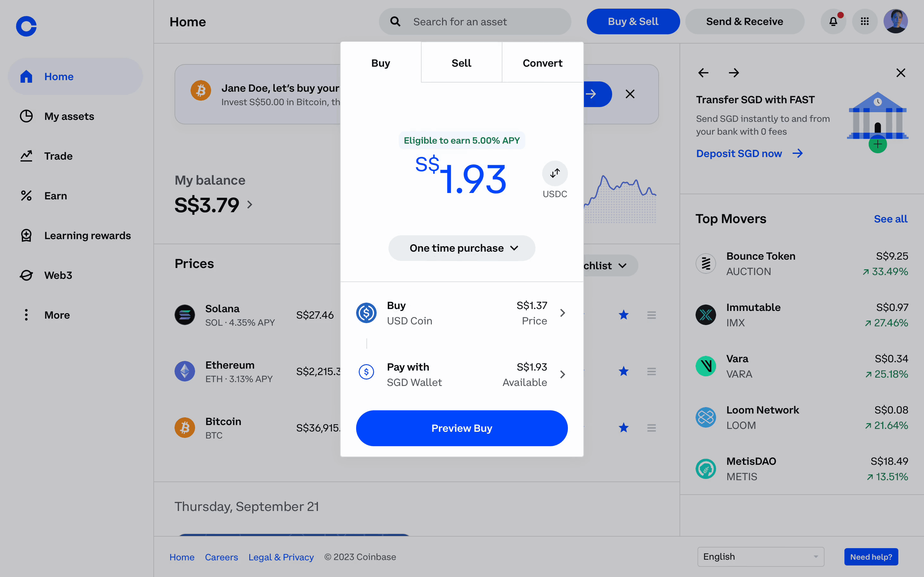Toggle Ethereum watchlist star

(623, 371)
